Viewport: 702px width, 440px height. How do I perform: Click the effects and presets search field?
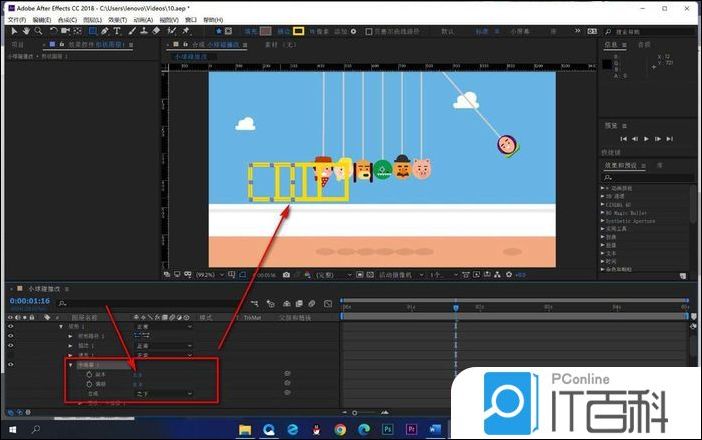coord(650,176)
